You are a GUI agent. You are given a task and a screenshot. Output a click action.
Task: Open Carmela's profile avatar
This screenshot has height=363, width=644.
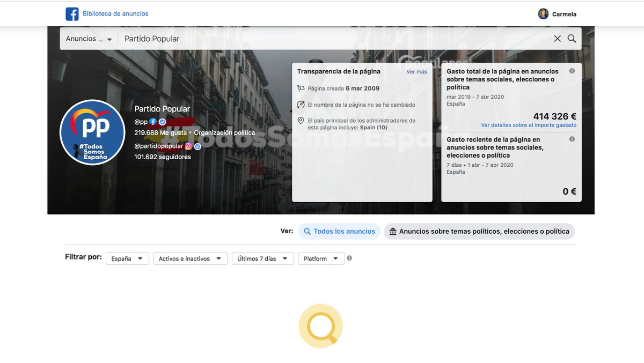pyautogui.click(x=543, y=14)
